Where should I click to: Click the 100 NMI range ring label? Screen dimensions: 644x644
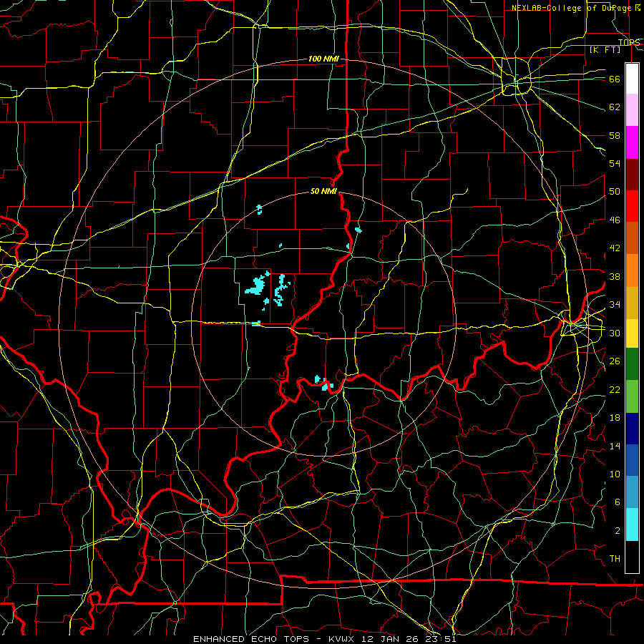click(323, 59)
